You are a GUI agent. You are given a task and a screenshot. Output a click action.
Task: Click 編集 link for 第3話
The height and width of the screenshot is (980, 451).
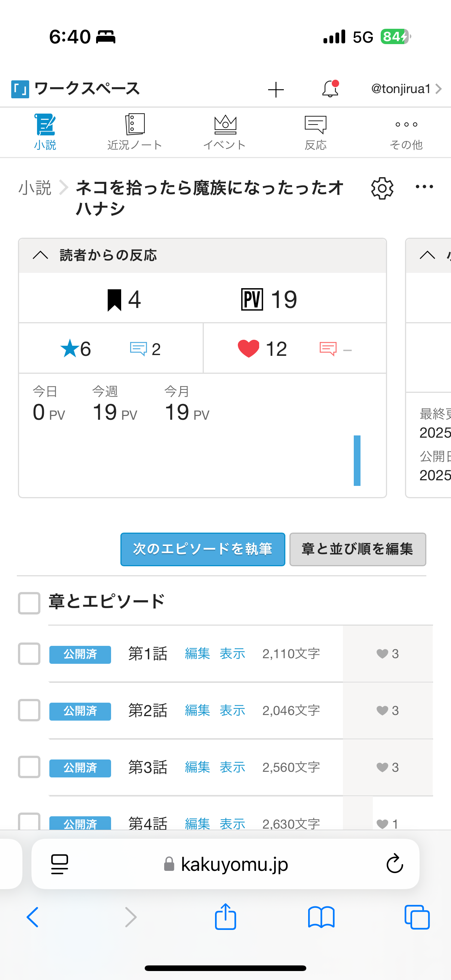[x=197, y=767]
